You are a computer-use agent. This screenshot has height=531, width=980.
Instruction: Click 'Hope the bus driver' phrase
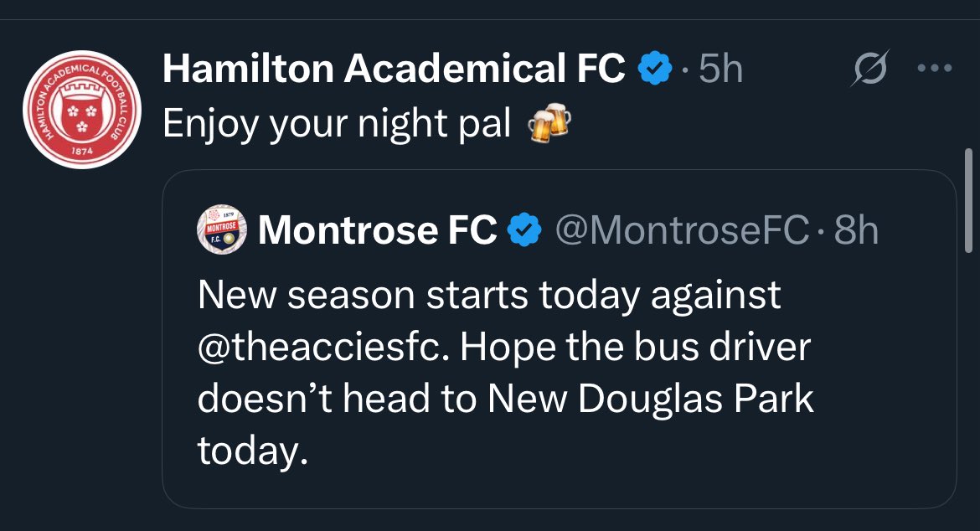(636, 347)
